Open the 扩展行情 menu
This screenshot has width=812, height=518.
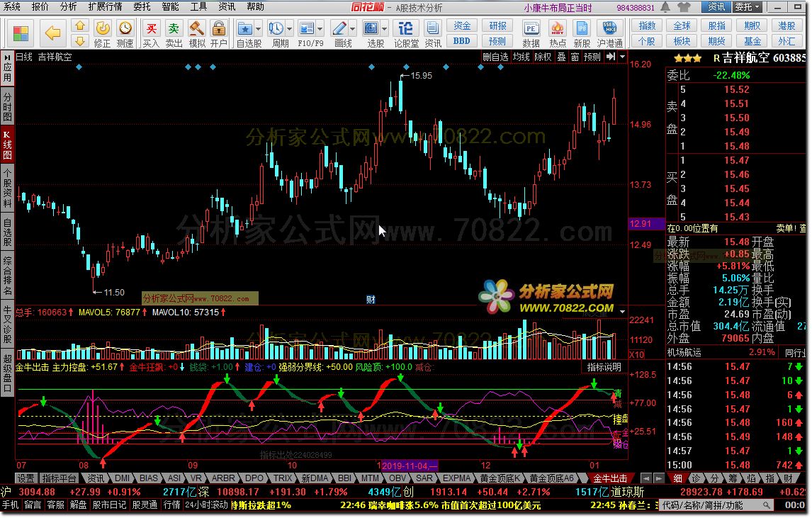click(x=105, y=7)
